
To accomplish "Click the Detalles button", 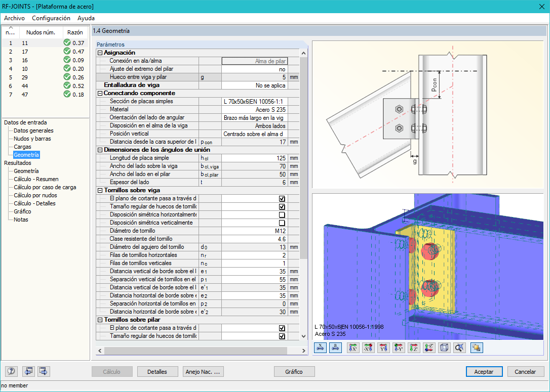I will click(x=157, y=372).
